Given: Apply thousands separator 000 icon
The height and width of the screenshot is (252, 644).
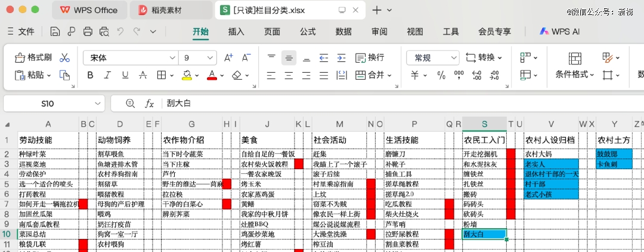Looking at the screenshot, I should point(459,75).
